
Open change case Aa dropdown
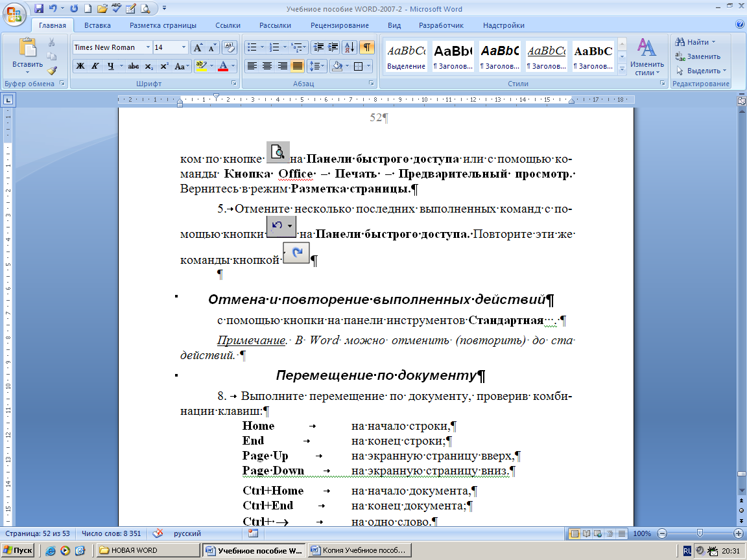182,66
